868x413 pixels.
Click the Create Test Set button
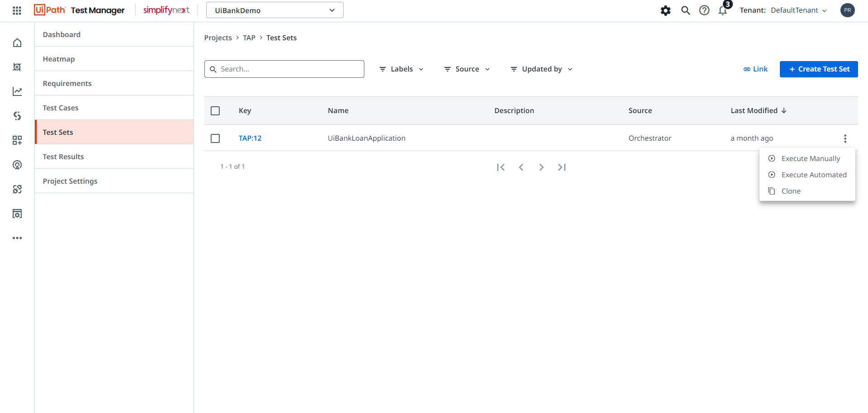(x=819, y=69)
